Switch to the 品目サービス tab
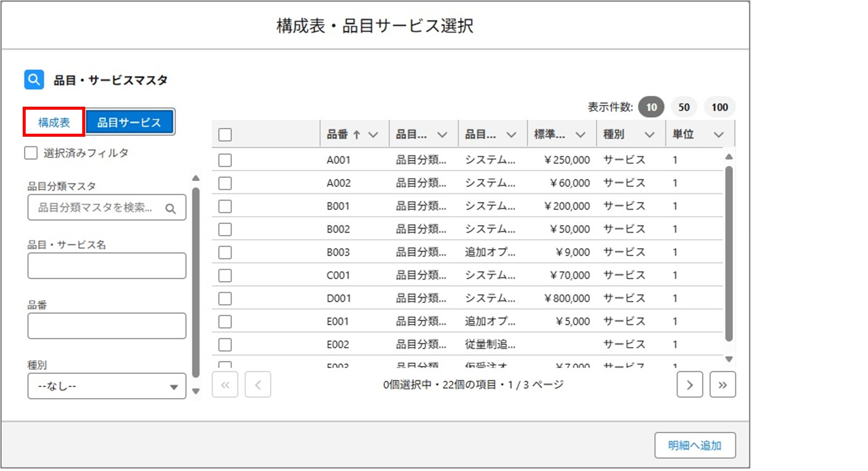The image size is (868, 471). click(x=130, y=121)
